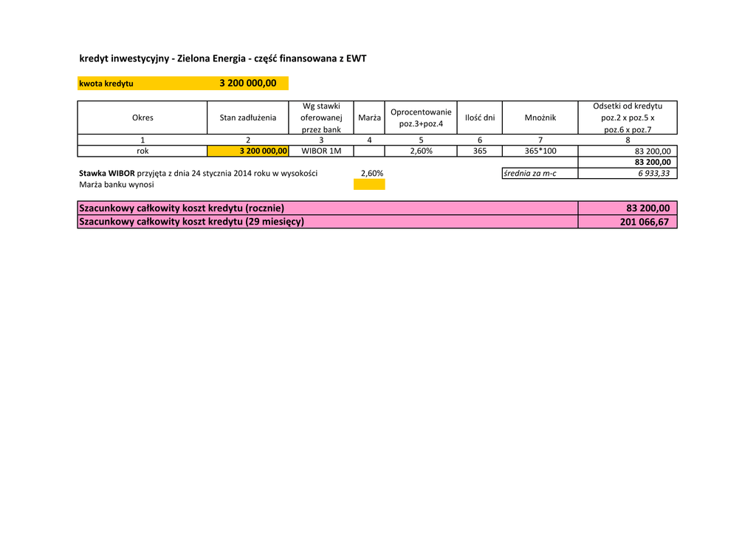
Task: Click the '365*100' multiplier cell
Action: click(x=540, y=151)
